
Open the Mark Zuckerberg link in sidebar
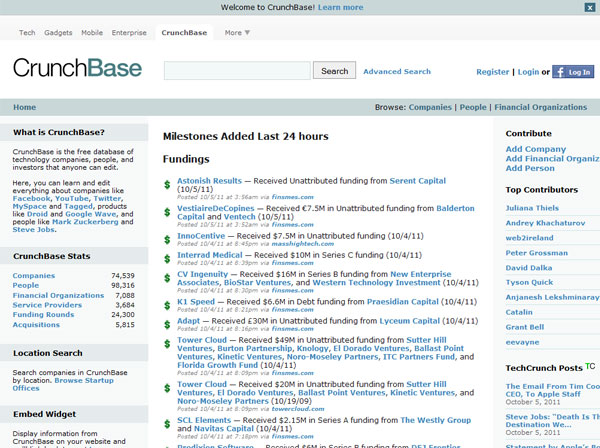[x=85, y=222]
